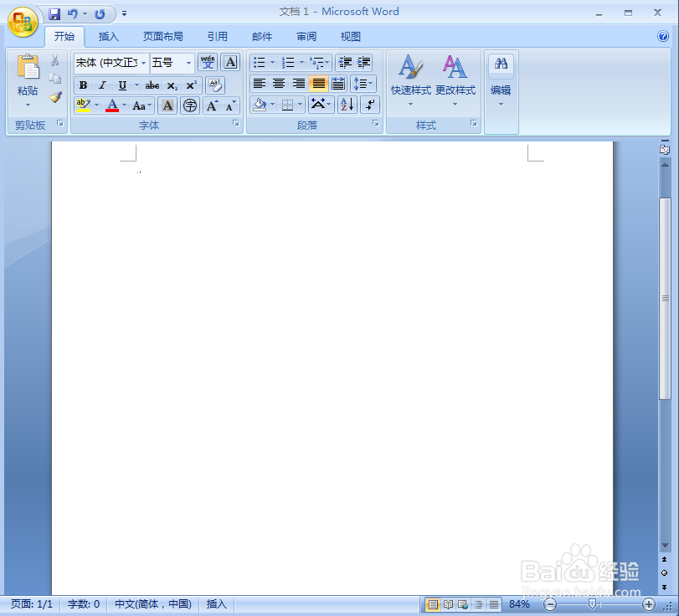Open the phonetic guide (wén) tool
This screenshot has width=679, height=616.
[208, 62]
